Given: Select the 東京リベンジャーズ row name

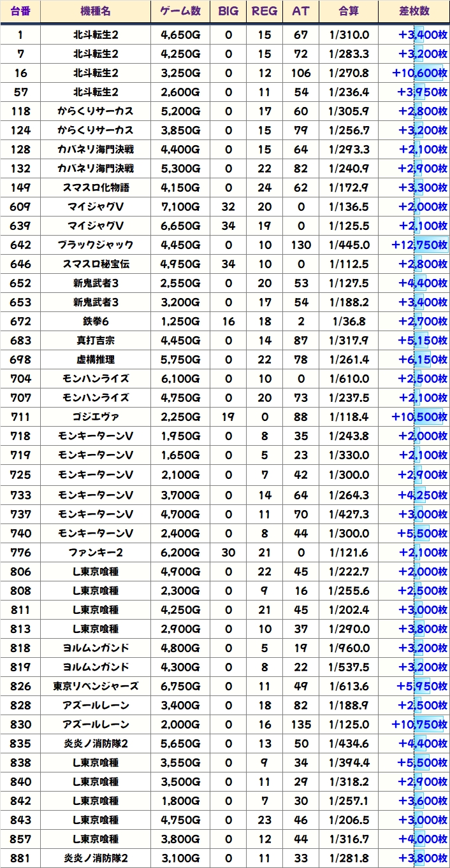Looking at the screenshot, I should (96, 686).
